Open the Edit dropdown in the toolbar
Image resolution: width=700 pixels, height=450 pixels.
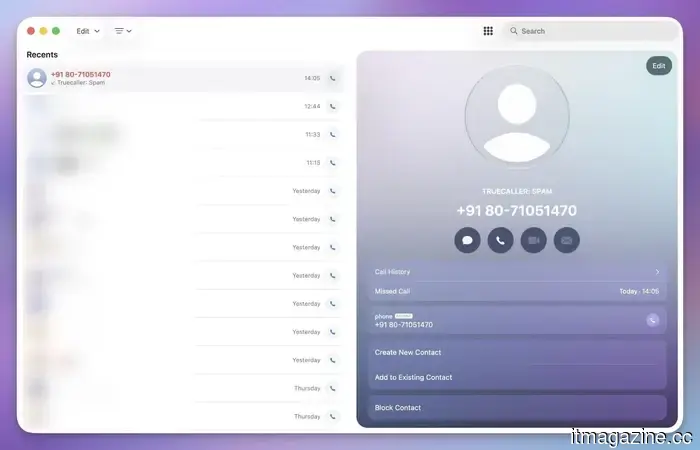(x=88, y=31)
